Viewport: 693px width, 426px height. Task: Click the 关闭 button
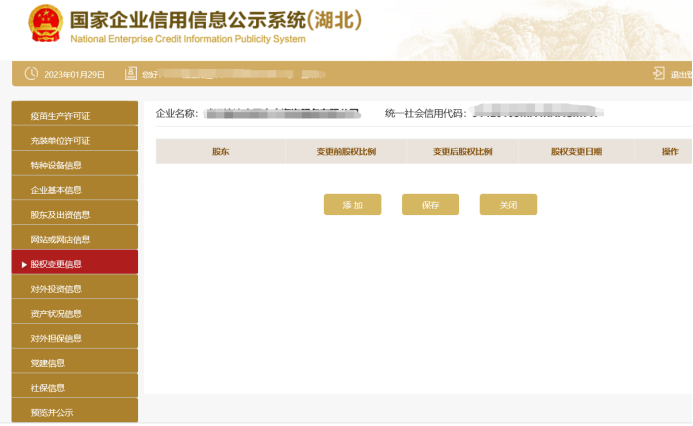pyautogui.click(x=508, y=204)
